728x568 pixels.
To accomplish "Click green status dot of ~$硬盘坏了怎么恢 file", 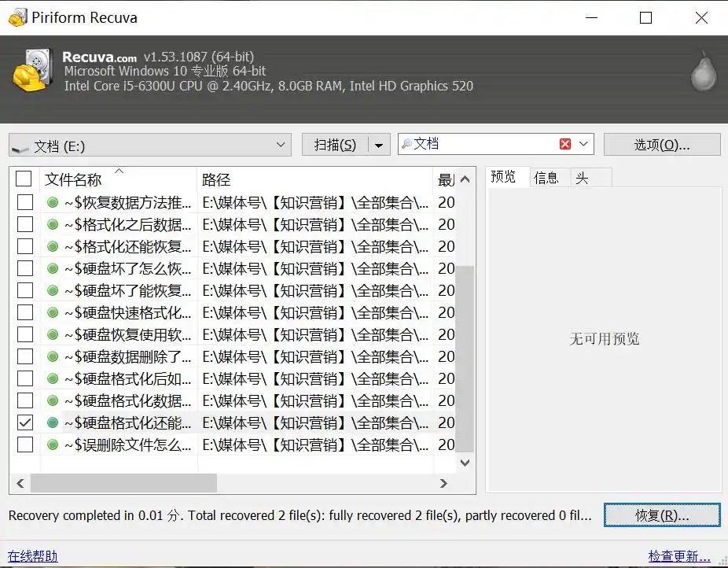I will 53,268.
